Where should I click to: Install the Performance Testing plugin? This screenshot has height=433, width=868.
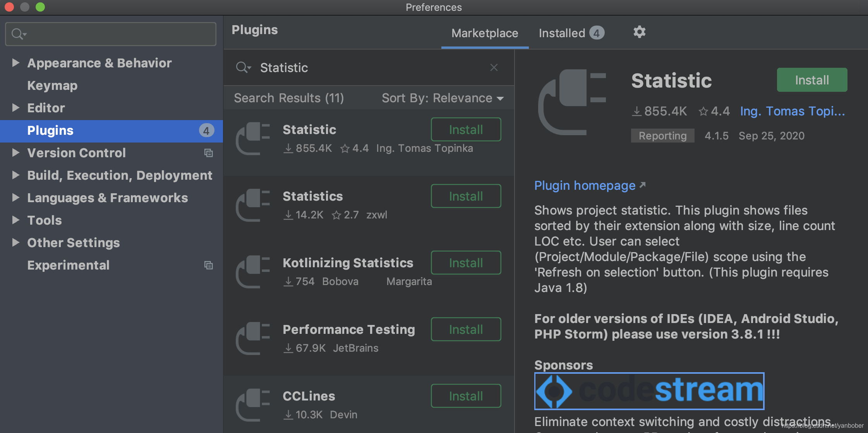(466, 330)
